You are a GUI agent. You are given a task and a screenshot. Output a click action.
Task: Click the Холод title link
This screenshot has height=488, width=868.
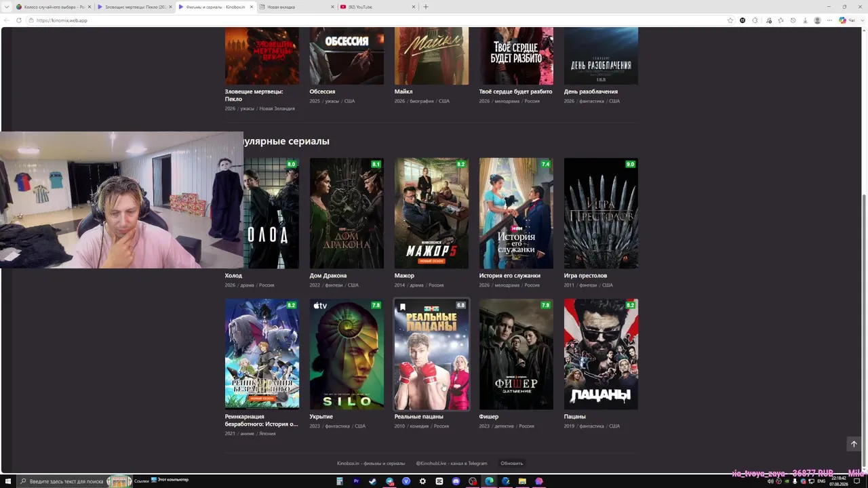(x=233, y=276)
